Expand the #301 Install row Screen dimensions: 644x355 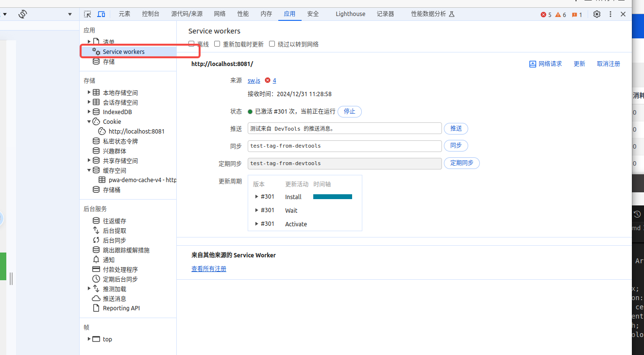point(257,197)
